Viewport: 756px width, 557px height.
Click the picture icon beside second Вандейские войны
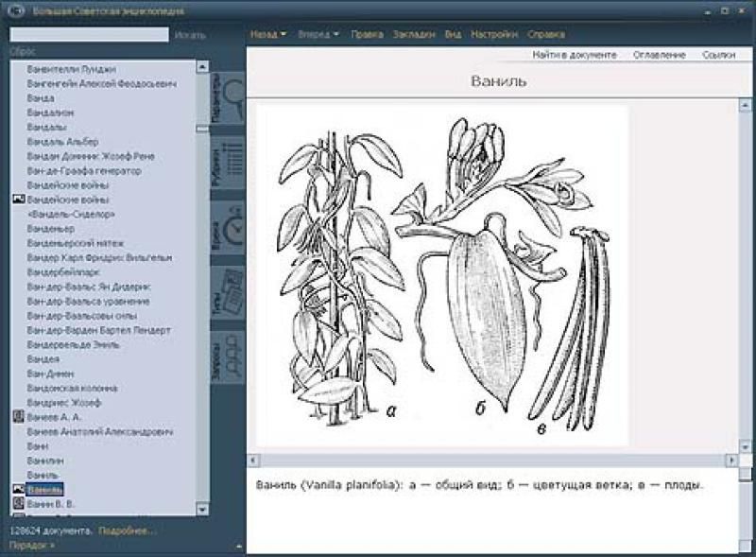coord(17,200)
